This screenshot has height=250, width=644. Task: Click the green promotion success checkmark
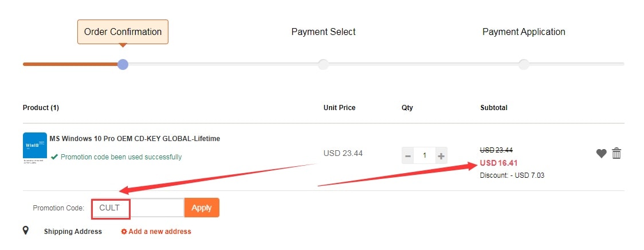click(x=54, y=157)
